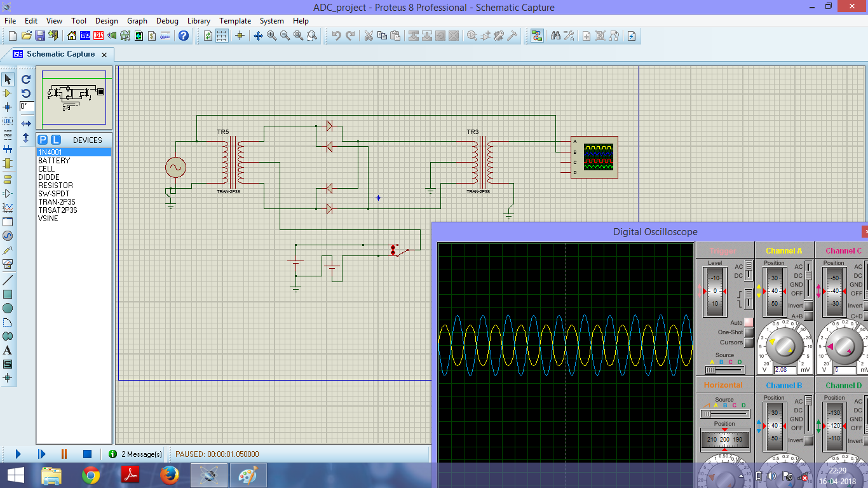The image size is (868, 488).
Task: Click the Zoom In magnifier icon
Action: coord(272,36)
